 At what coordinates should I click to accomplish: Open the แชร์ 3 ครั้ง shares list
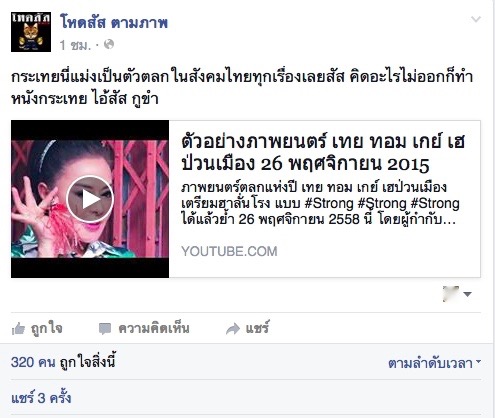41,398
